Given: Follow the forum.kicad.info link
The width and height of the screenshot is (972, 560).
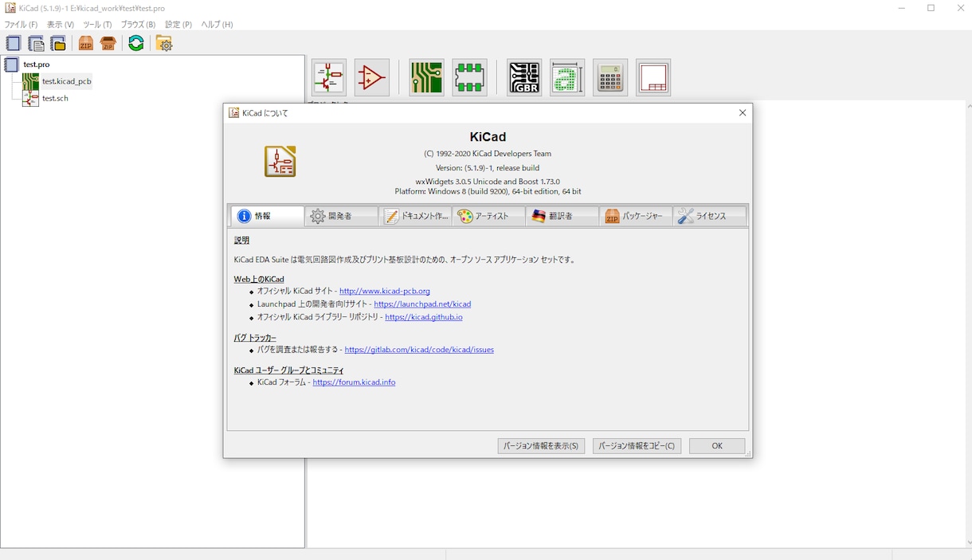Looking at the screenshot, I should [x=354, y=382].
